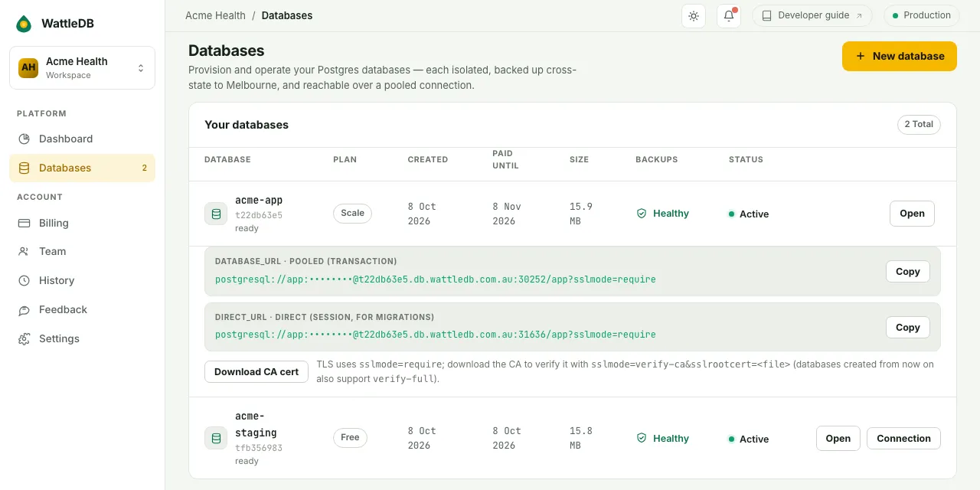Open the acme-app database
This screenshot has width=980, height=490.
coord(912,214)
